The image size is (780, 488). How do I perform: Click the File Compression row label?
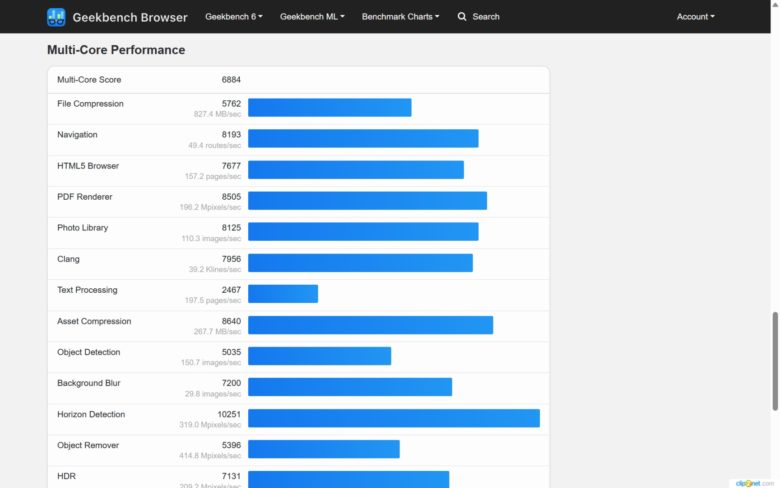(x=90, y=103)
